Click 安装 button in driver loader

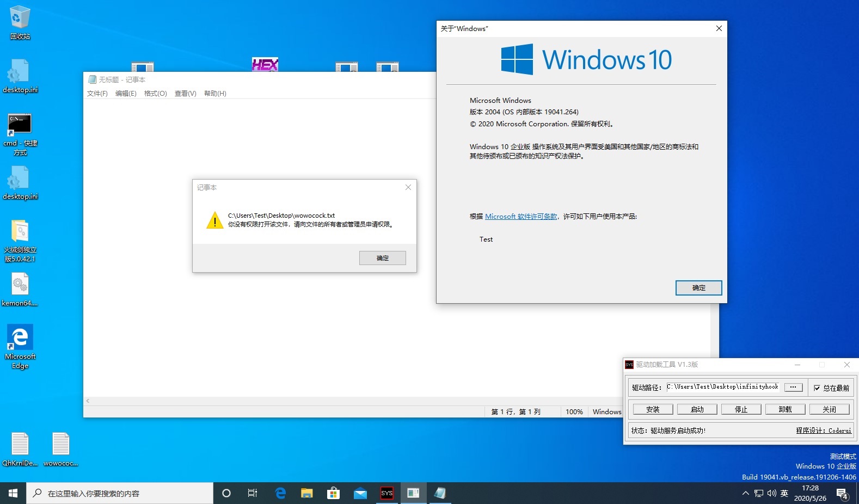pos(653,409)
